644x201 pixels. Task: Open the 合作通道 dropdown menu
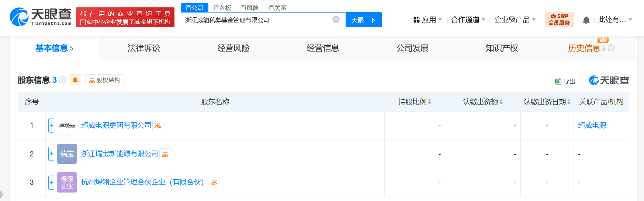point(468,20)
